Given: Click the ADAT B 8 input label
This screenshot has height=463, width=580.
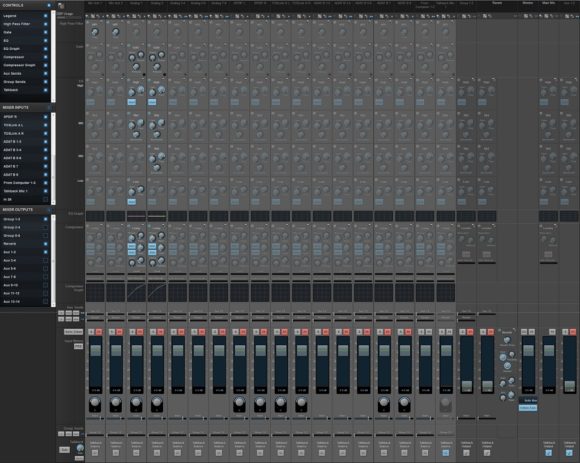Looking at the screenshot, I should tap(11, 175).
